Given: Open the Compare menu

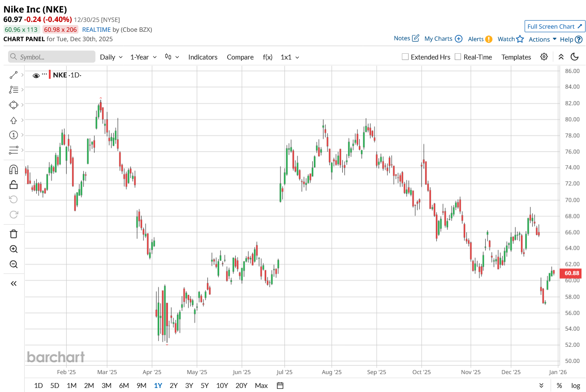Looking at the screenshot, I should [240, 57].
